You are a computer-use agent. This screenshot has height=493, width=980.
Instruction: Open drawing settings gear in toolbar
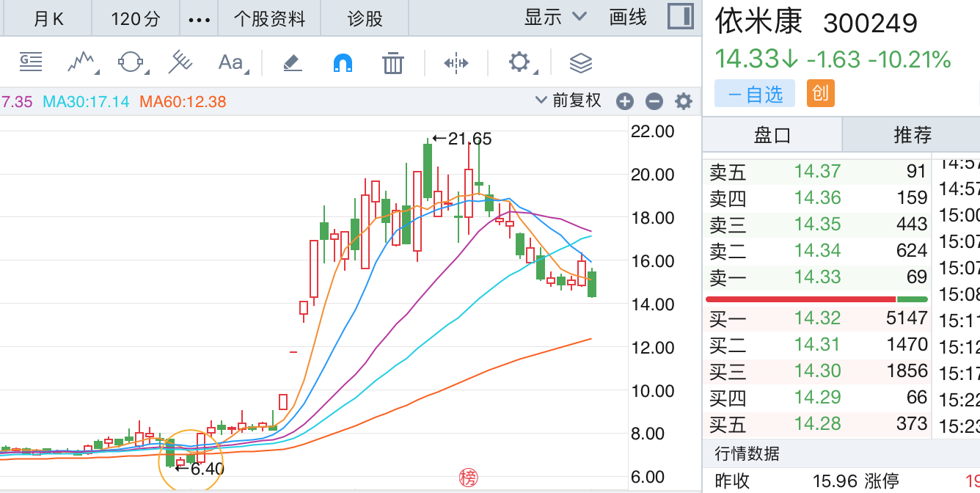tap(519, 62)
